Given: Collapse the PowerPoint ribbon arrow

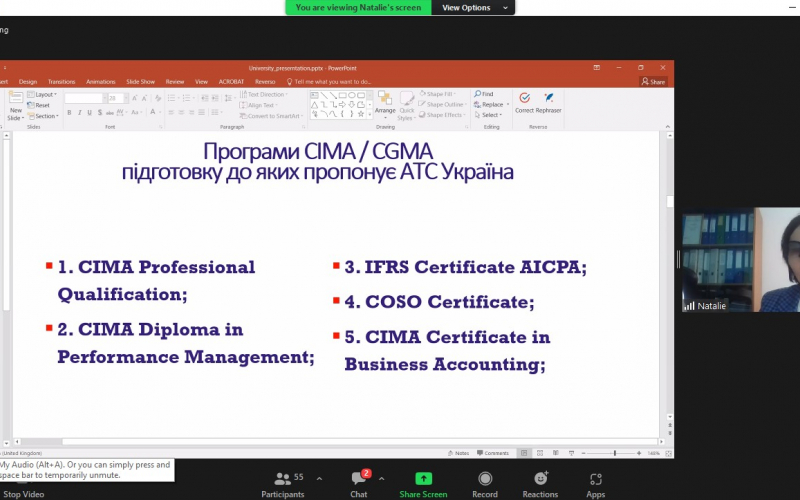Looking at the screenshot, I should click(667, 127).
